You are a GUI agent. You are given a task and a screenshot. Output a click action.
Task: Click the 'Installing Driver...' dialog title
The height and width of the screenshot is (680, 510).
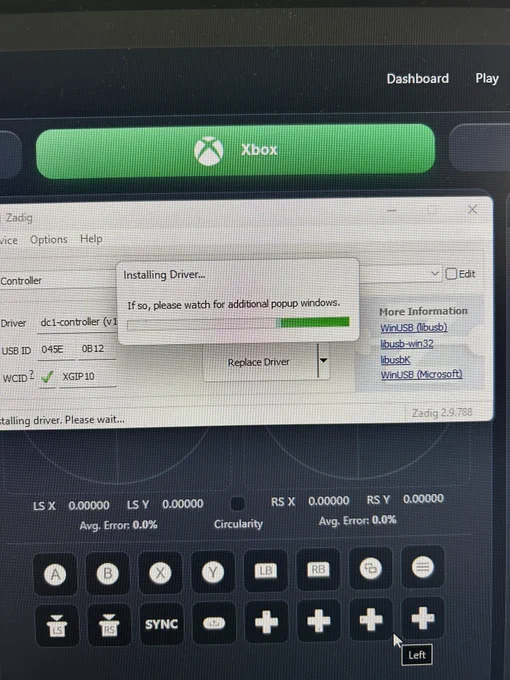[164, 275]
